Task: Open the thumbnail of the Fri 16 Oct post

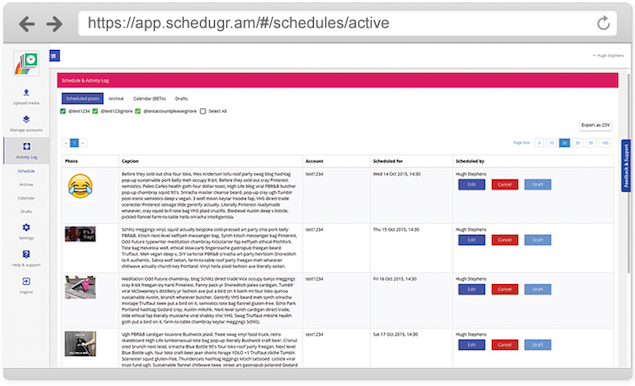Action: [x=80, y=287]
